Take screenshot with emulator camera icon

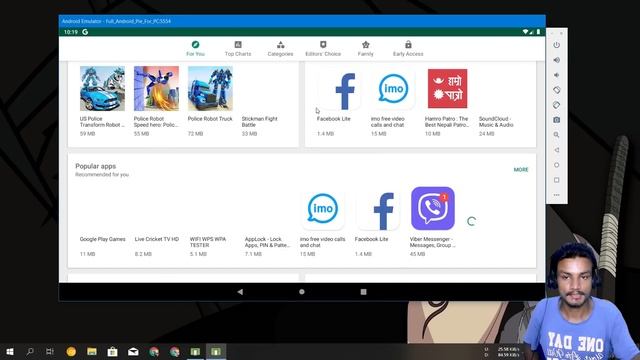[556, 120]
